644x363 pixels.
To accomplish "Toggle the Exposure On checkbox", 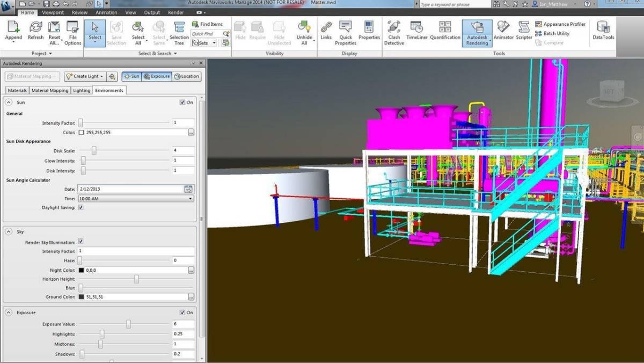I will click(x=182, y=313).
